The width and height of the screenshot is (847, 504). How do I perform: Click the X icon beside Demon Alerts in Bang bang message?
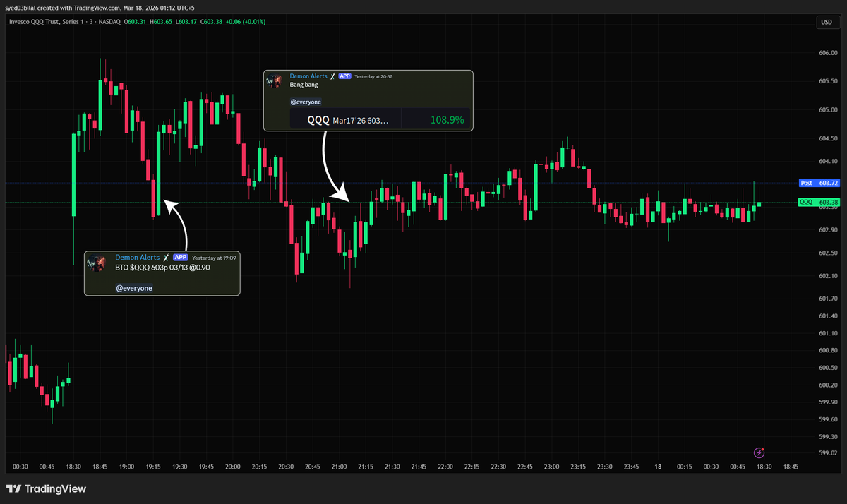(332, 76)
